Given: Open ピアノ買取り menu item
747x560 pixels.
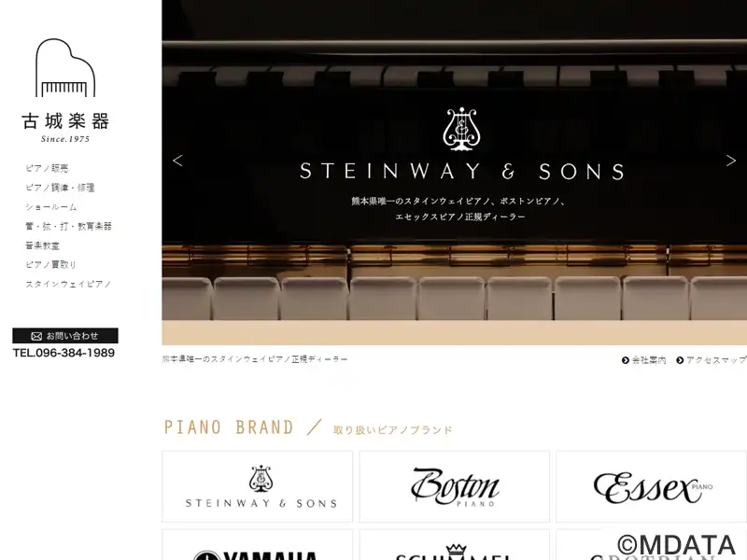Looking at the screenshot, I should (x=51, y=265).
